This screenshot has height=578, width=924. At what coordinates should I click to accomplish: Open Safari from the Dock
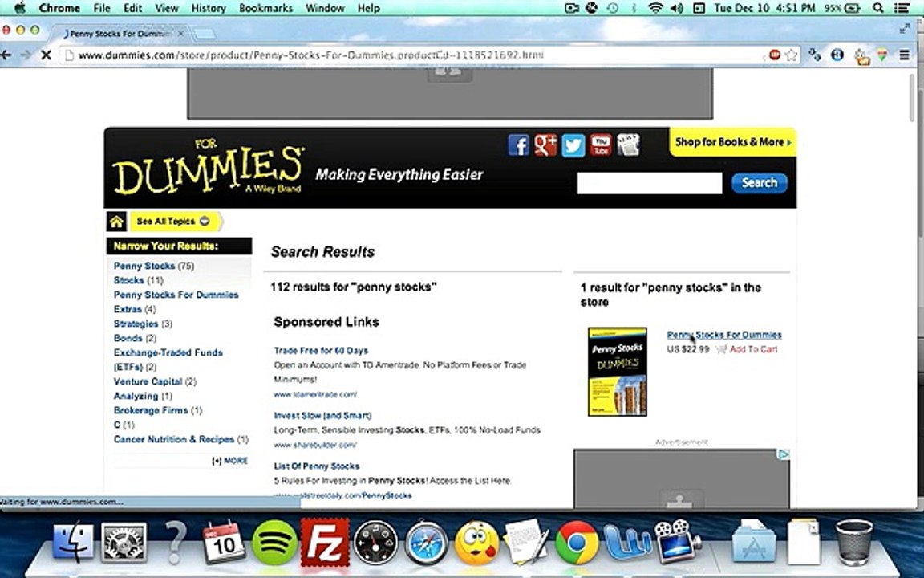pyautogui.click(x=426, y=541)
